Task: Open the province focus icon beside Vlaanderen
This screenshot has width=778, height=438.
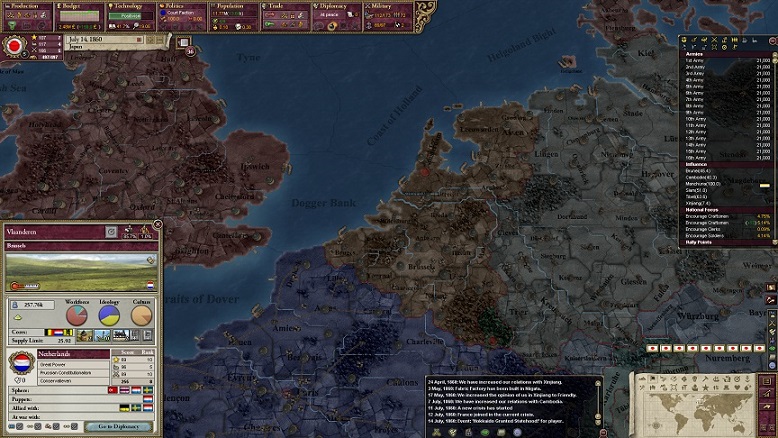Action: click(x=112, y=232)
